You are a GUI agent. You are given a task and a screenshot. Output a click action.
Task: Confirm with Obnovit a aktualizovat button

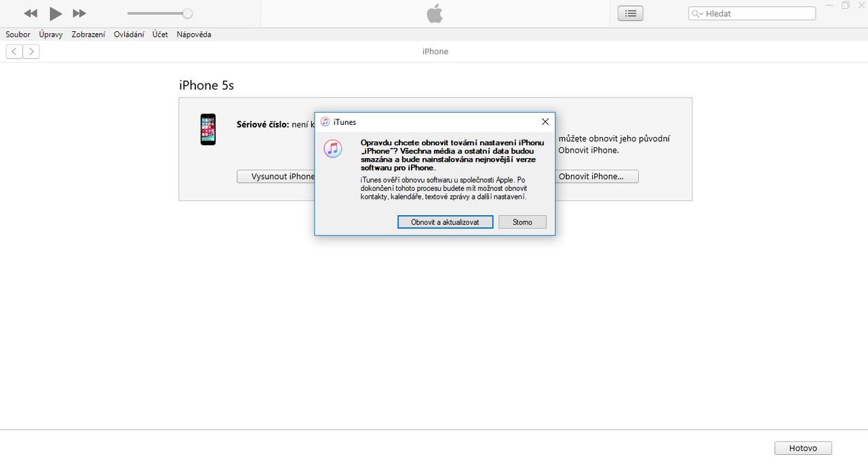click(x=445, y=222)
